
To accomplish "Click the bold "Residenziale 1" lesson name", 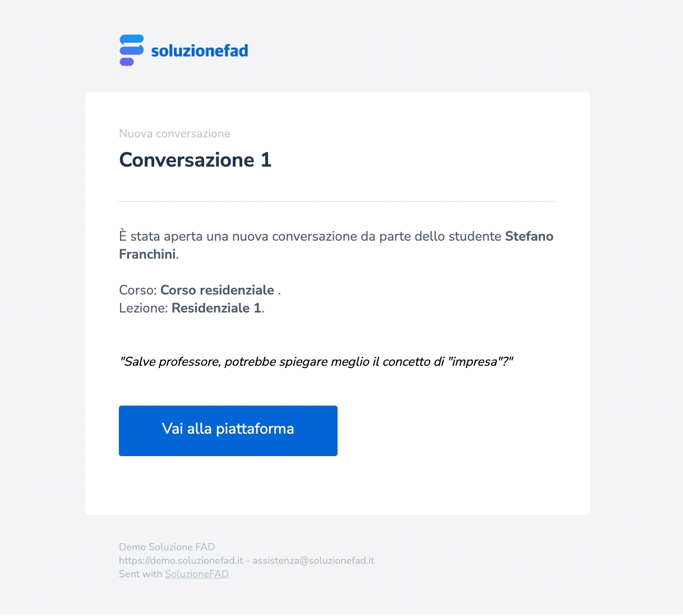I will coord(216,308).
